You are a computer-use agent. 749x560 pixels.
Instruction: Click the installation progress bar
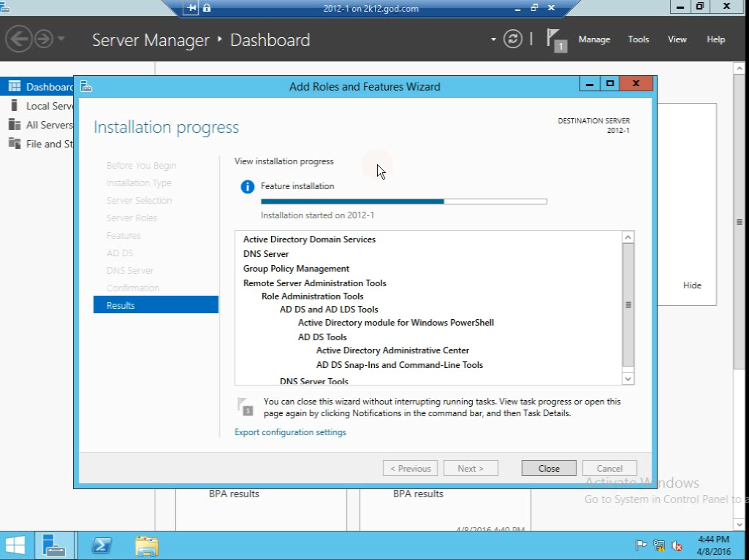(x=403, y=202)
